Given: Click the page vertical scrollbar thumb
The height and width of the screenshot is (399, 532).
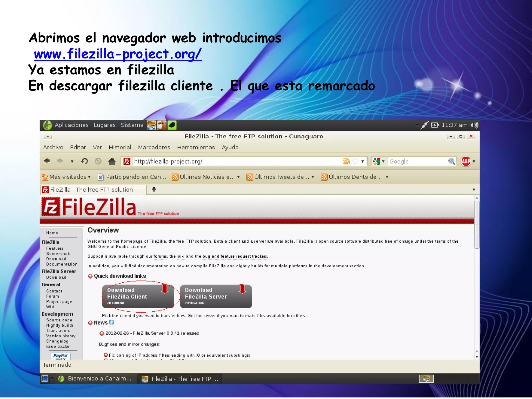Looking at the screenshot, I should [x=476, y=225].
